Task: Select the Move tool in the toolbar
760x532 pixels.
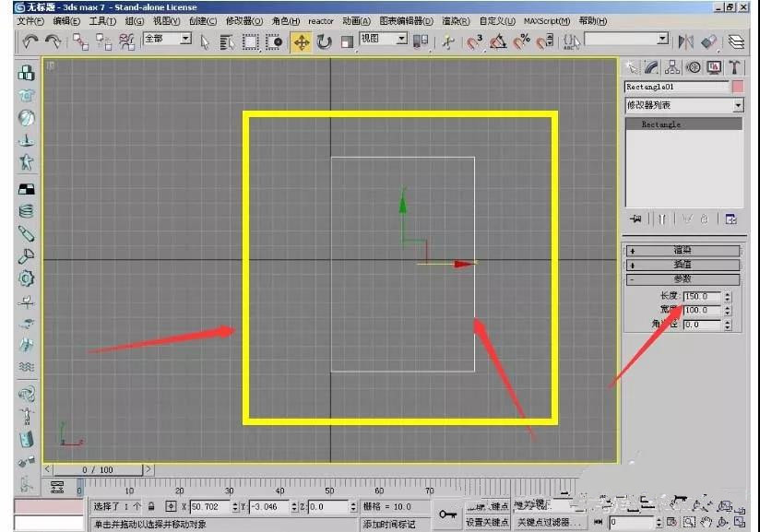Action: pyautogui.click(x=301, y=42)
